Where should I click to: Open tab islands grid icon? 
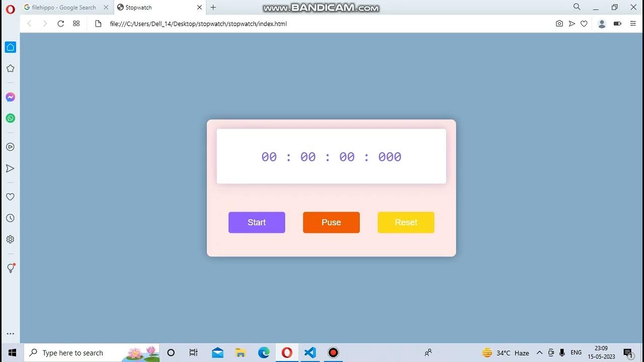tap(76, 24)
